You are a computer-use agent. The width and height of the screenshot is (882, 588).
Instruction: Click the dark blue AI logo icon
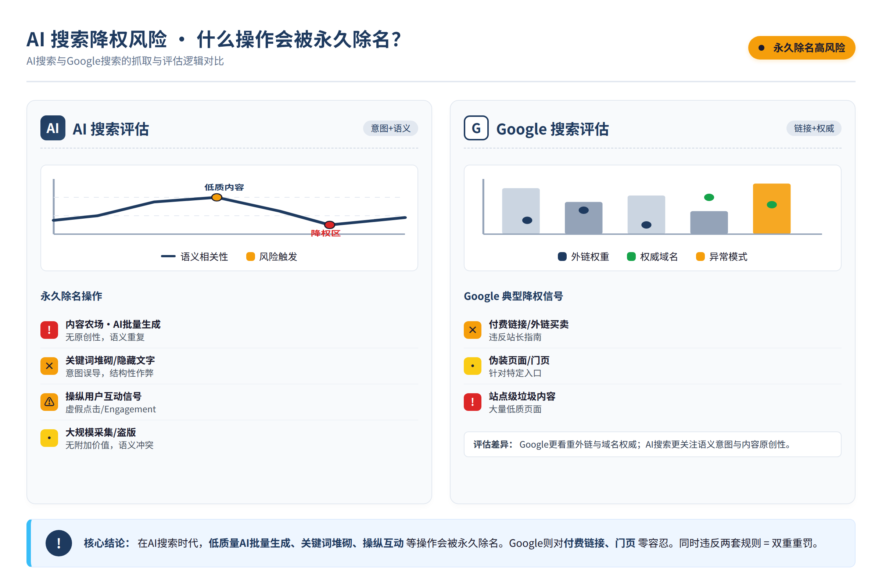53,128
